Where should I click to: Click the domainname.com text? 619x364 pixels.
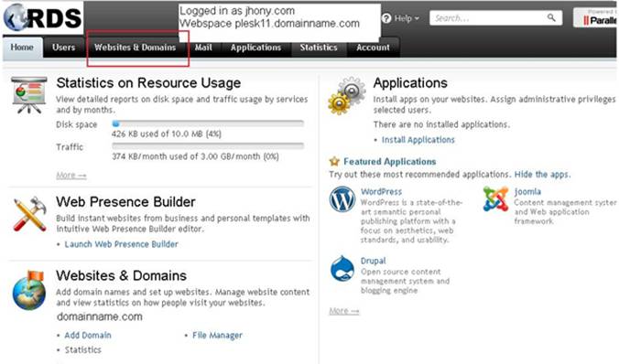point(100,316)
